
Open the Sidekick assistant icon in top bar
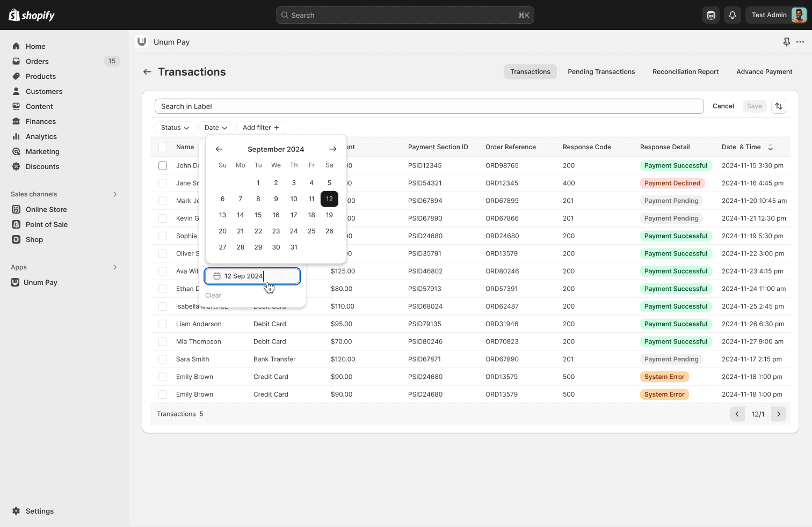711,15
